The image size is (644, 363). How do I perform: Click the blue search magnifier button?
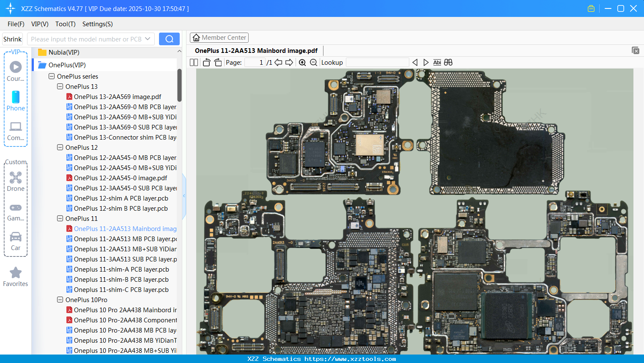(x=169, y=38)
